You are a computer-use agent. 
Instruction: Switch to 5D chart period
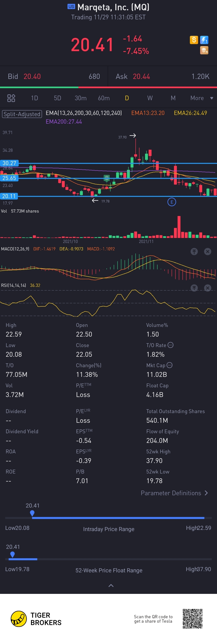click(x=57, y=98)
